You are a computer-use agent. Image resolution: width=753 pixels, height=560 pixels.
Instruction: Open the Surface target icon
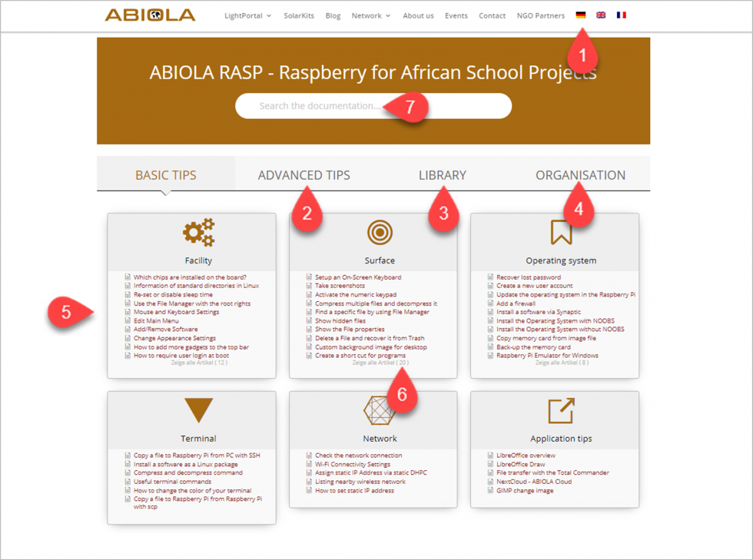tap(380, 233)
